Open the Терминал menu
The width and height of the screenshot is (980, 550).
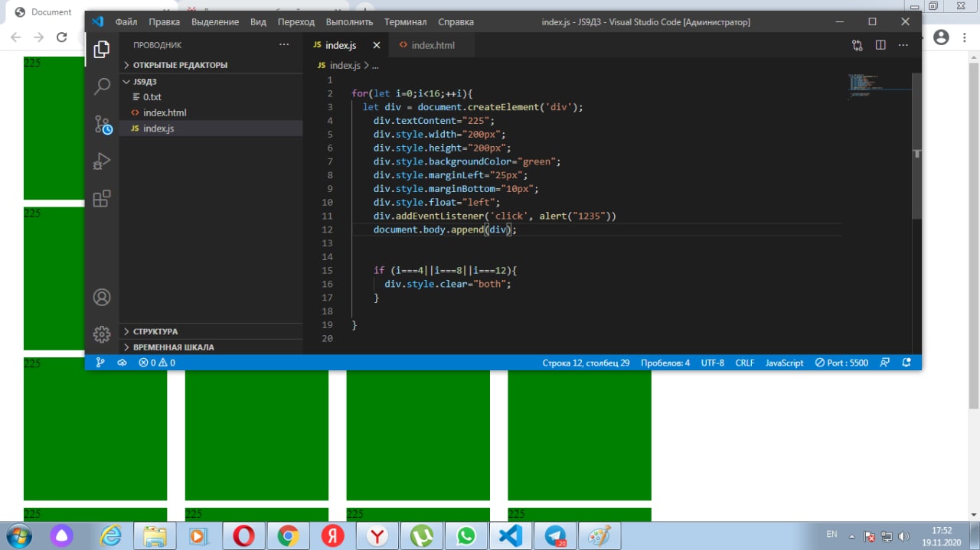coord(406,22)
